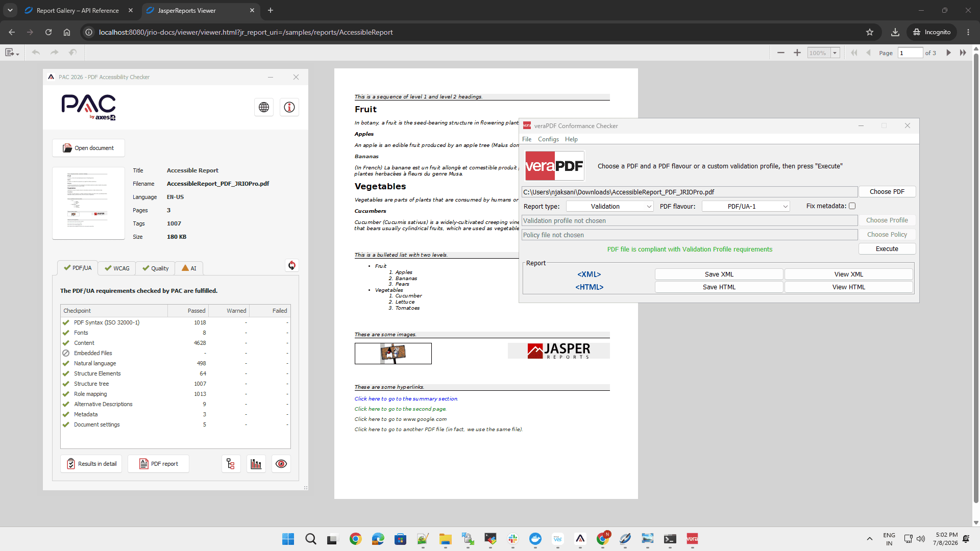
Task: Select the "PDF Syntax (ISO 32000-1)" checkpoint row
Action: click(176, 322)
